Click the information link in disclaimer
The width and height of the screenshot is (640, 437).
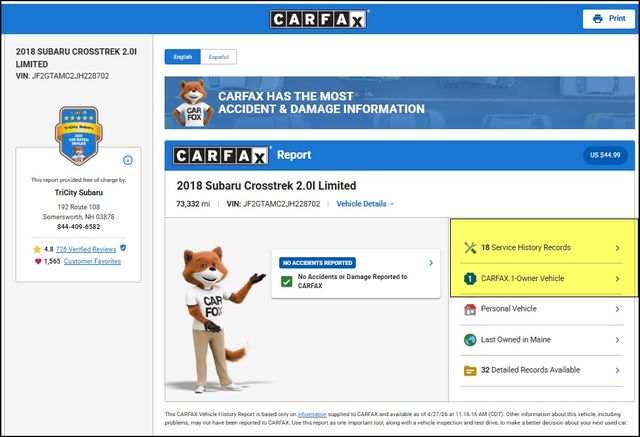tap(311, 413)
